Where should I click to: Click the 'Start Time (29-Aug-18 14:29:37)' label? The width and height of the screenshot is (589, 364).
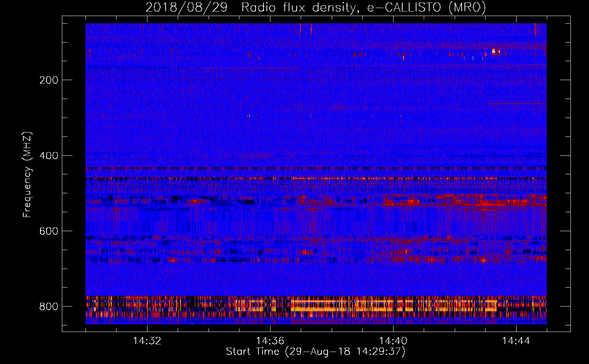pos(316,352)
